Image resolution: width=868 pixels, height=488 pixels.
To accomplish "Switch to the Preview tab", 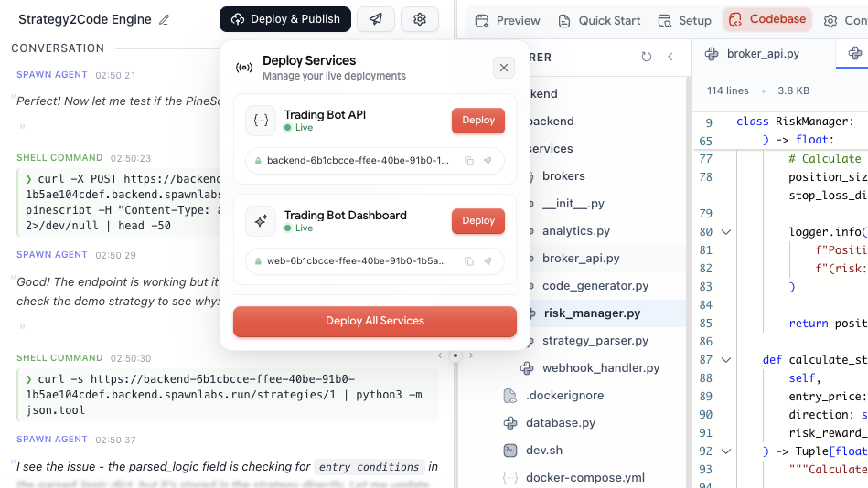I will coord(508,20).
